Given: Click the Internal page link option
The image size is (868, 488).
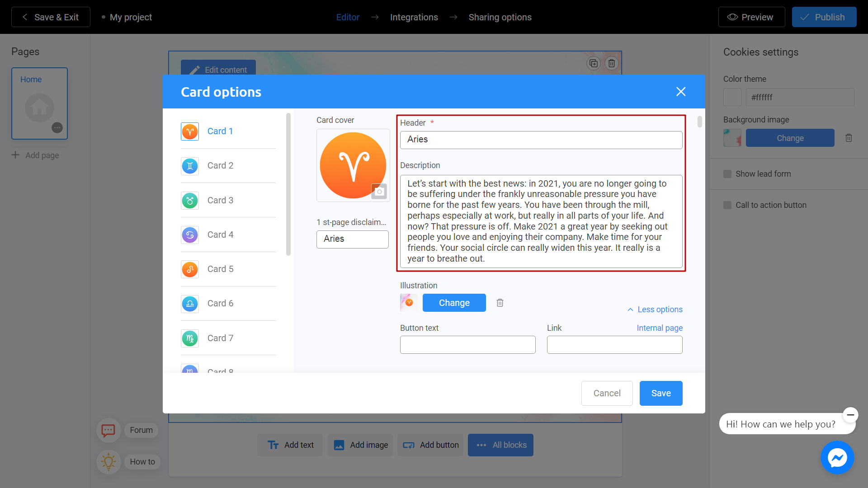Looking at the screenshot, I should 659,328.
